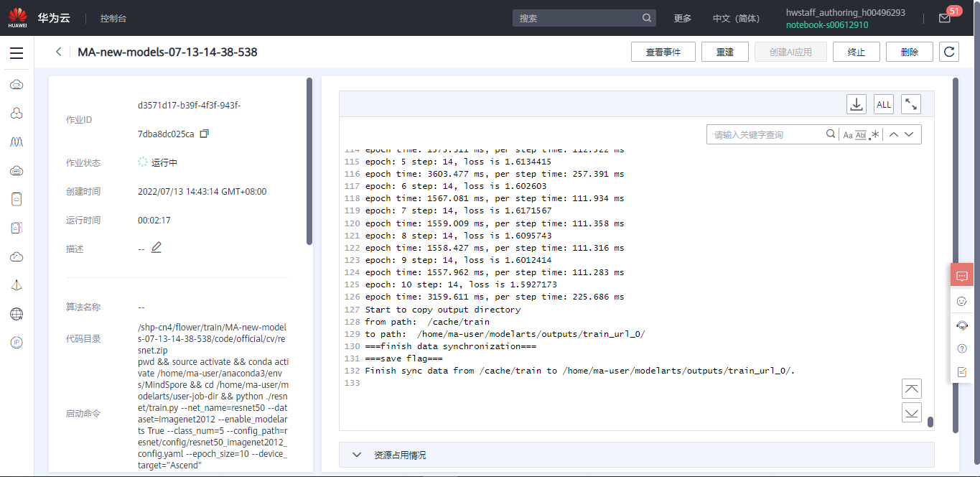Copy the job ID with the copy icon
Viewport: 980px width, 477px height.
point(204,134)
